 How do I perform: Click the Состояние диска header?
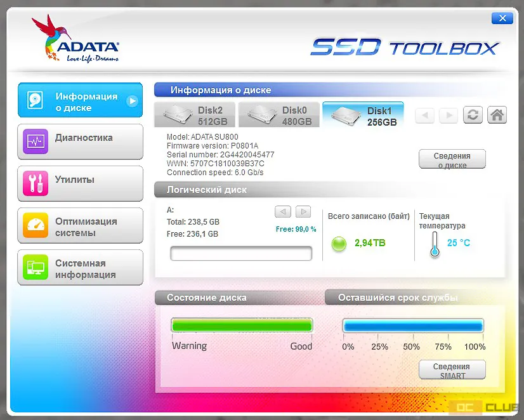coord(207,298)
